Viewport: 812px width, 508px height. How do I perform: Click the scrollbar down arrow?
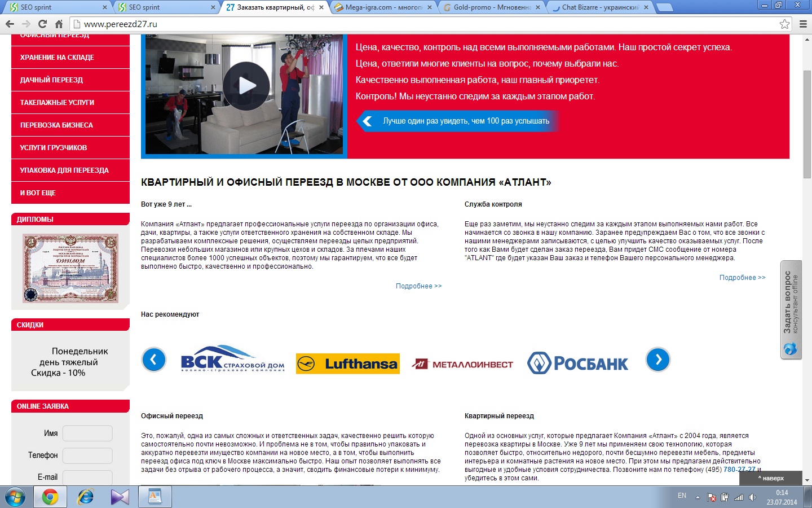807,480
